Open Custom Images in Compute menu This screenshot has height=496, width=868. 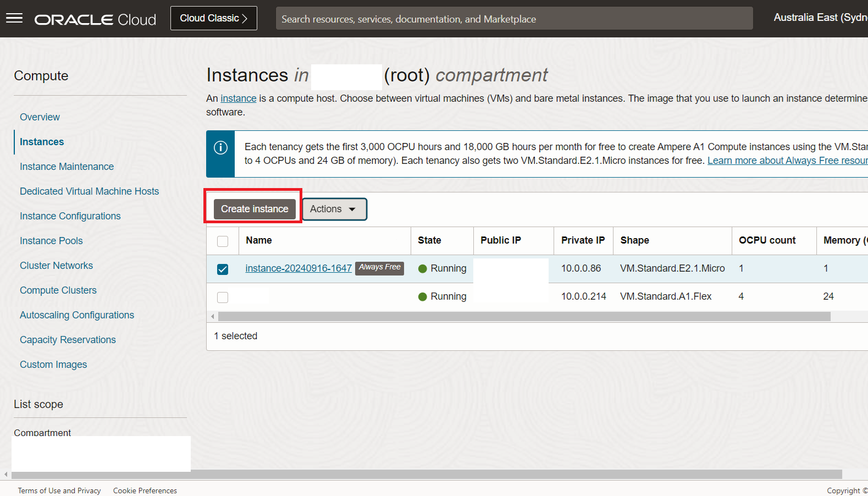[x=53, y=365]
